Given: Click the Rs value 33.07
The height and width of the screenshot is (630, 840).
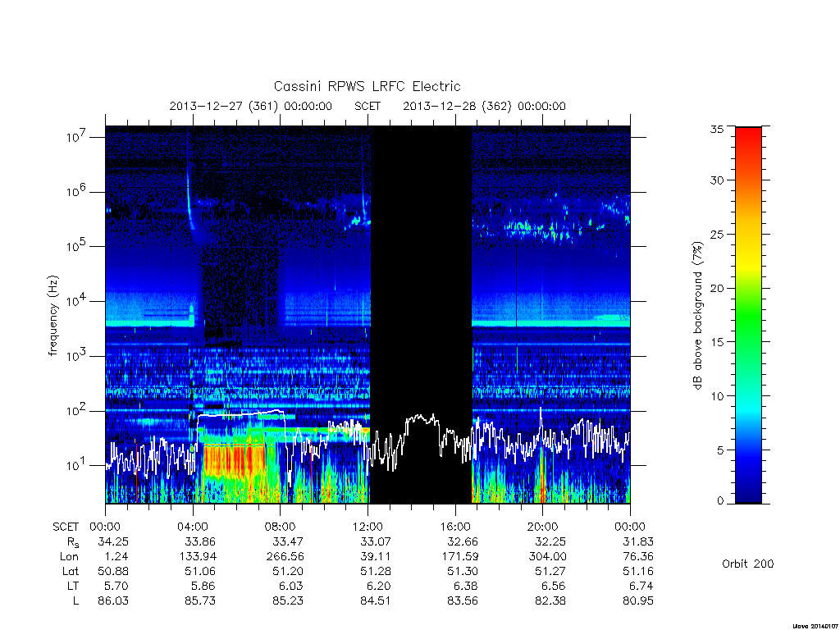Looking at the screenshot, I should (375, 541).
